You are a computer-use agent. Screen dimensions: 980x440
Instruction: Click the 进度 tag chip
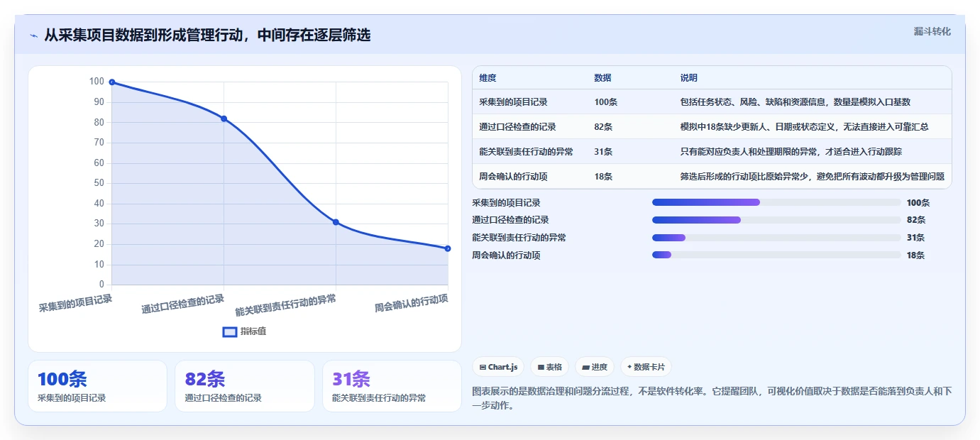595,367
